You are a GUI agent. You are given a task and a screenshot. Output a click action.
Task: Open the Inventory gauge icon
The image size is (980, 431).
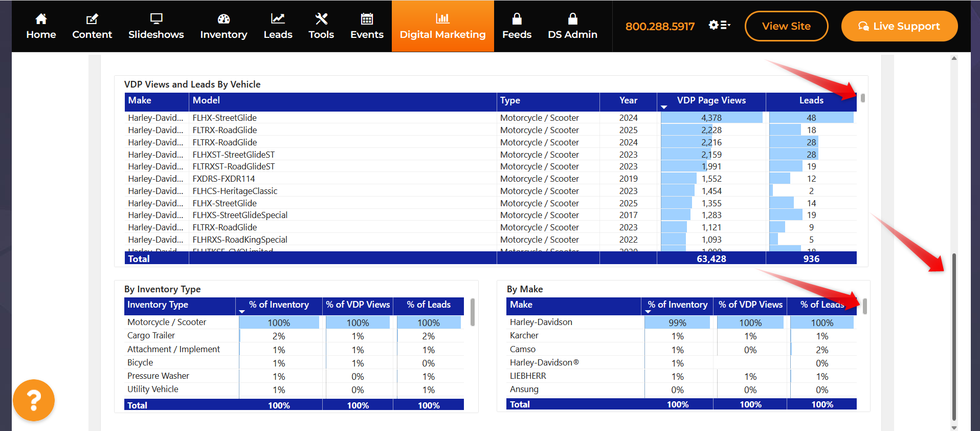[224, 19]
